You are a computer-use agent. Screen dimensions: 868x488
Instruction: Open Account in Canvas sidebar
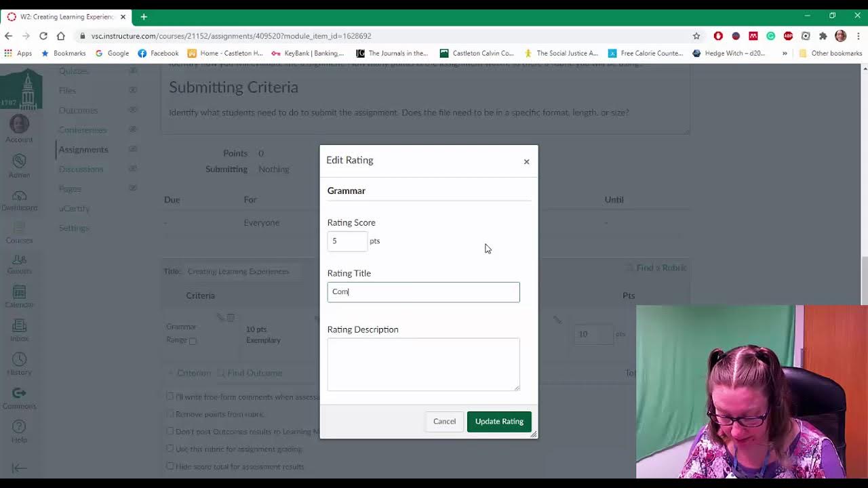pos(19,129)
